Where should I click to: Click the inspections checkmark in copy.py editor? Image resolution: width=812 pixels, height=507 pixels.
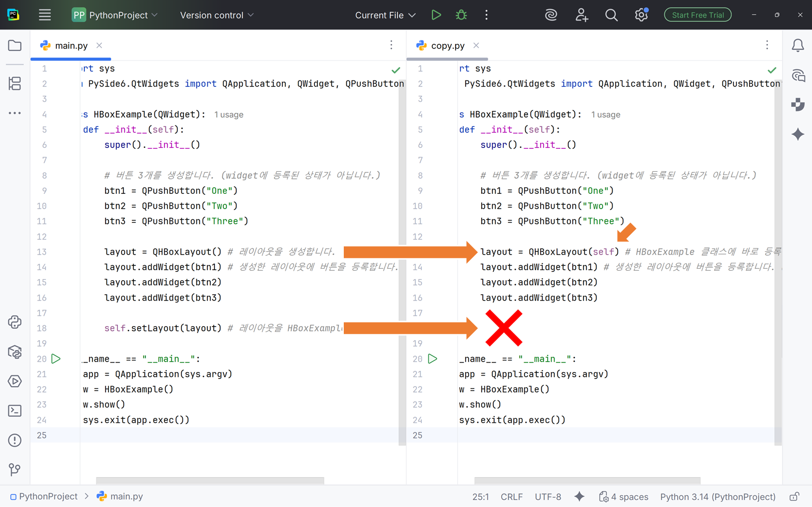point(772,70)
